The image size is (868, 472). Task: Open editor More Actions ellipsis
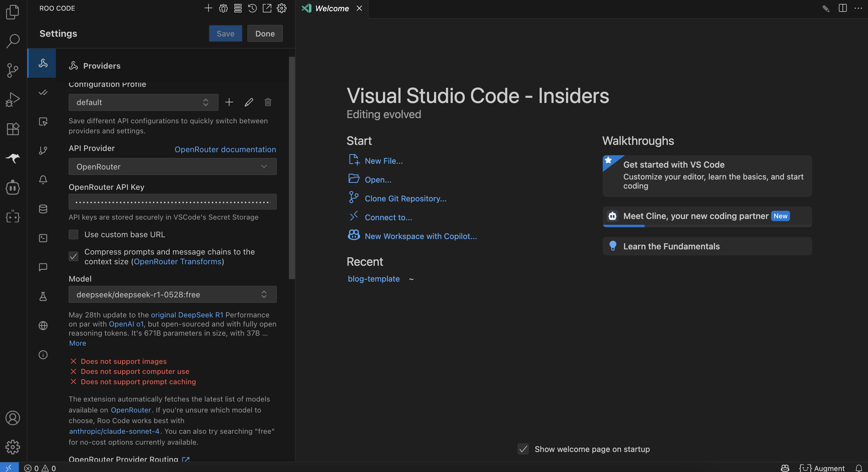(x=858, y=8)
